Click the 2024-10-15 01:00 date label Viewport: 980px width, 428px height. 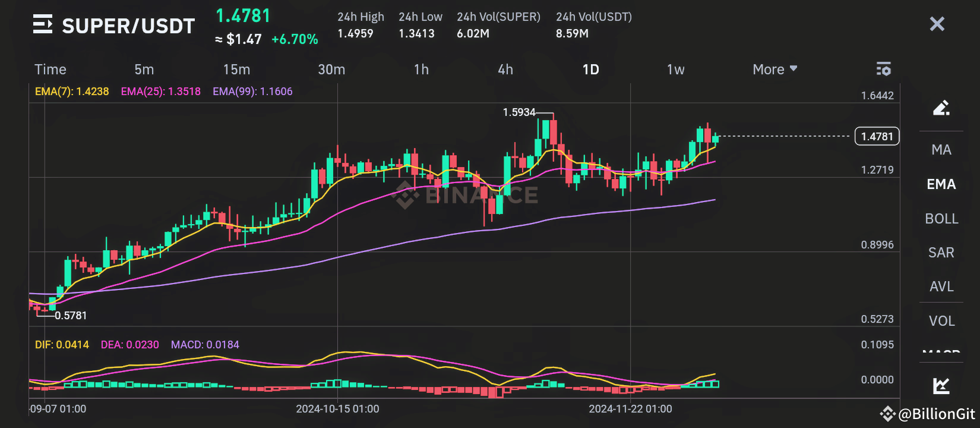click(337, 409)
